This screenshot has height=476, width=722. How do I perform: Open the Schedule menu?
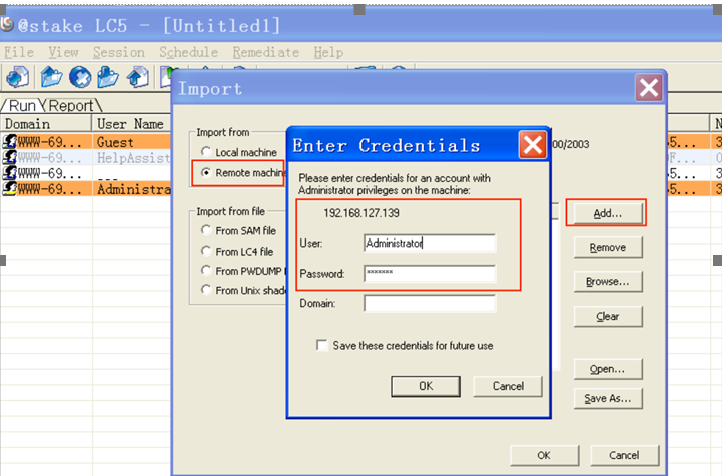pos(188,52)
